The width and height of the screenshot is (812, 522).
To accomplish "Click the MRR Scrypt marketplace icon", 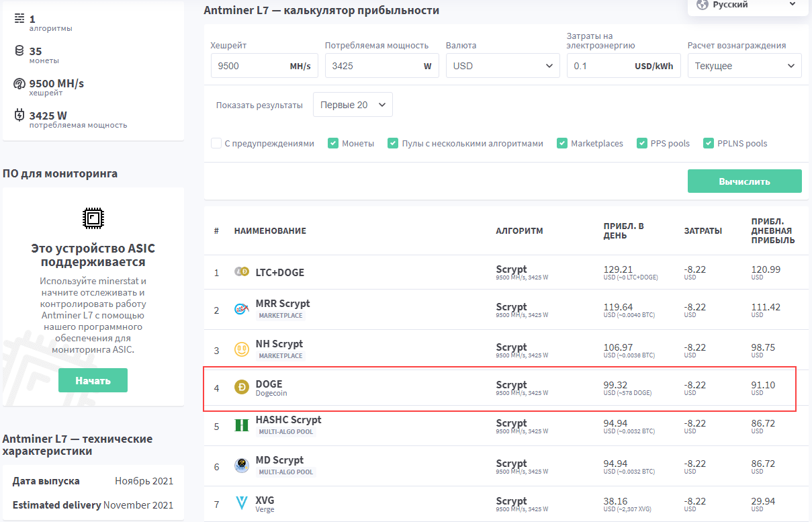I will click(241, 309).
